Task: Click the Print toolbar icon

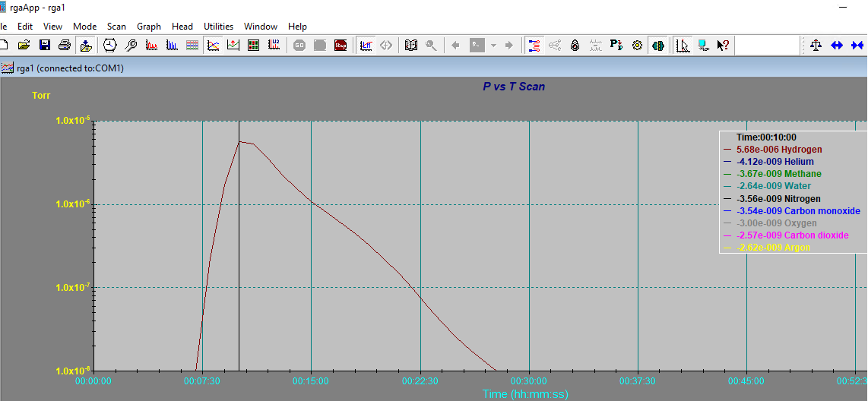Action: [65, 46]
